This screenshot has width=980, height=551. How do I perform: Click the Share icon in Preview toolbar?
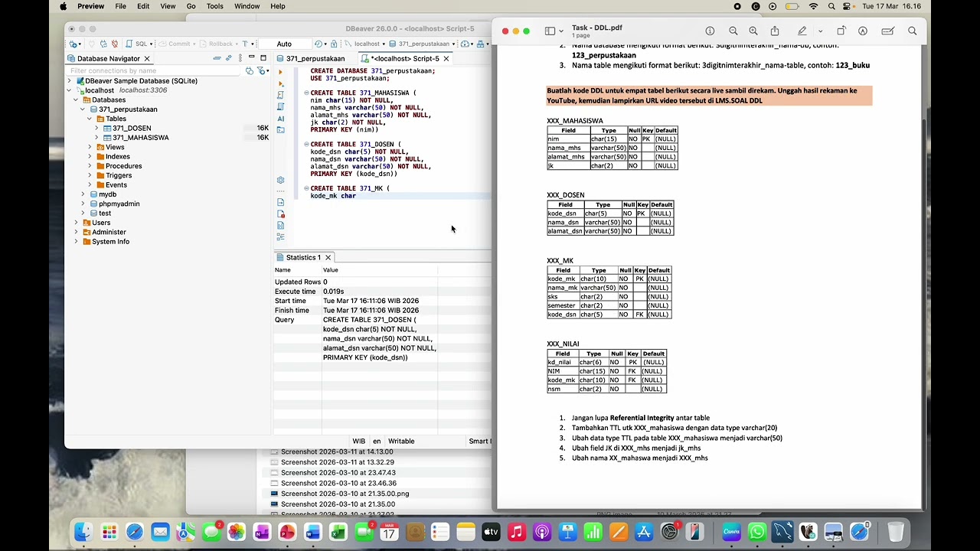click(775, 31)
